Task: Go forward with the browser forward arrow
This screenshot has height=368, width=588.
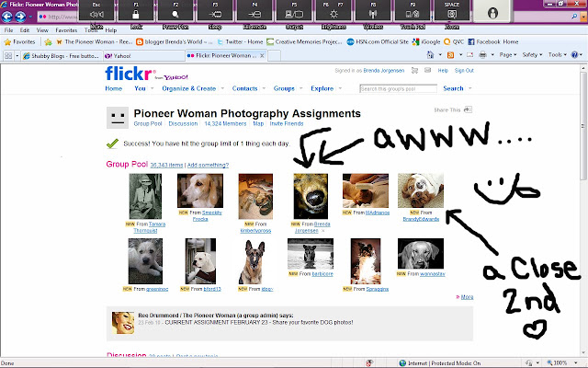Action: click(x=20, y=17)
